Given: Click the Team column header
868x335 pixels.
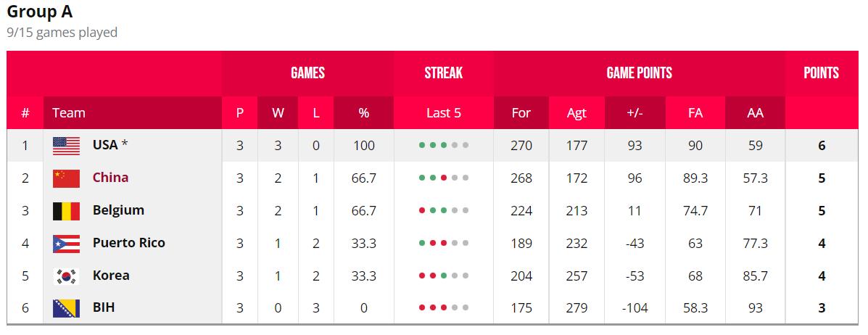Looking at the screenshot, I should (x=69, y=113).
